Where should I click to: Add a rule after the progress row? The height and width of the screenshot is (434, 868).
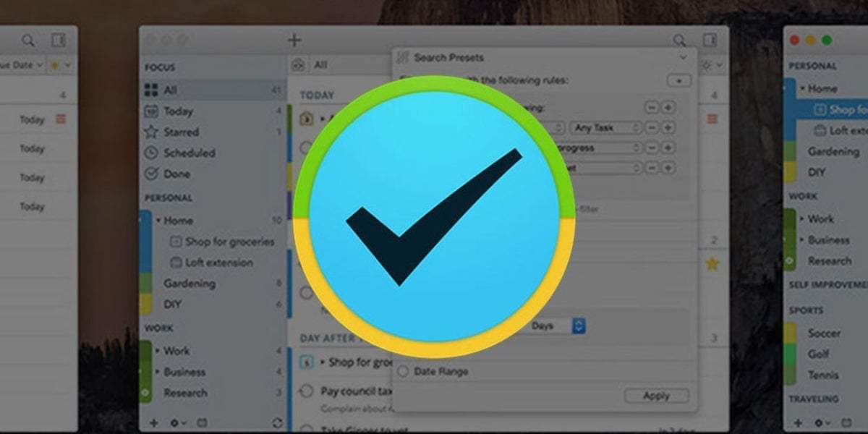tap(668, 148)
